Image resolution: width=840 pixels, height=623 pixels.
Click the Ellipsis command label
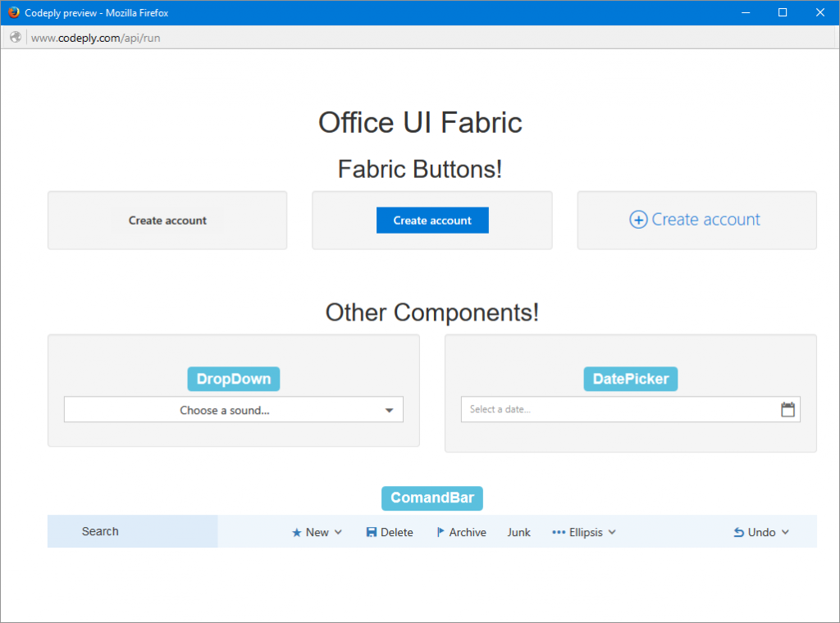point(586,533)
